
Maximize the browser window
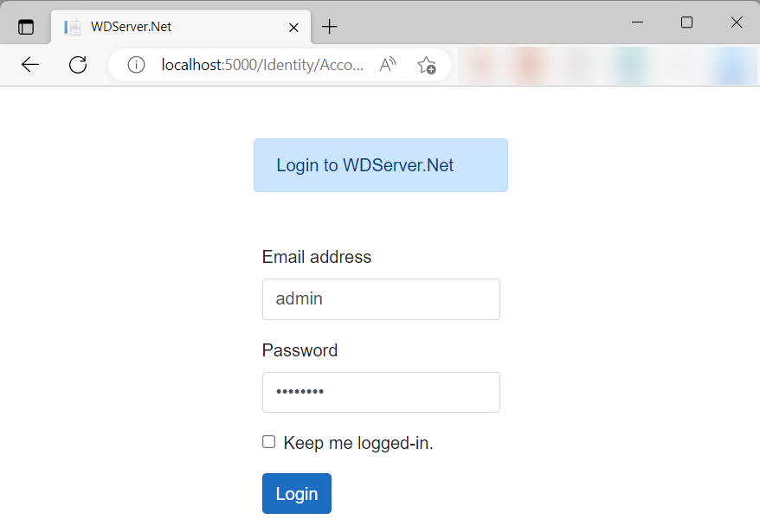coord(686,22)
